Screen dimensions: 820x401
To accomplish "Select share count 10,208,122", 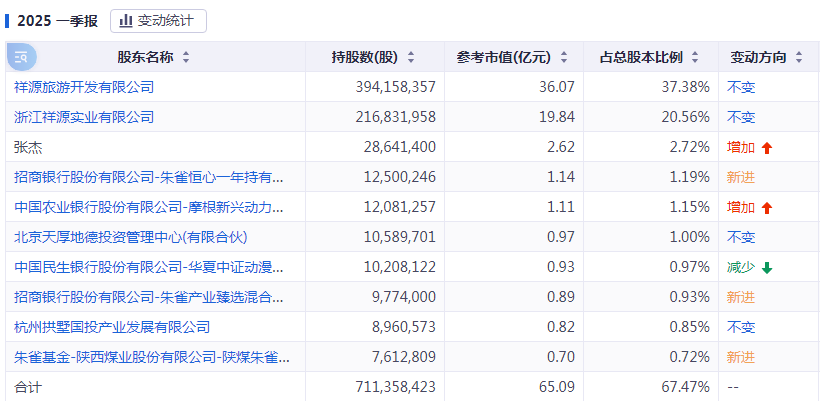I will click(x=400, y=268).
